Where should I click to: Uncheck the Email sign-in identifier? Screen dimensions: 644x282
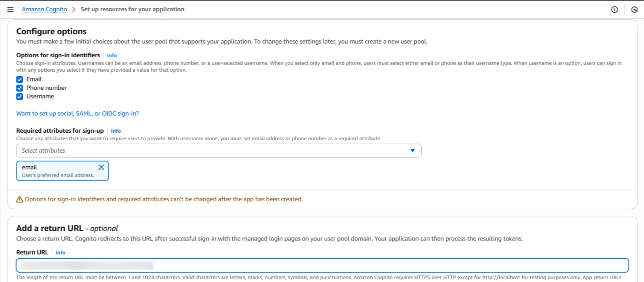pos(20,80)
